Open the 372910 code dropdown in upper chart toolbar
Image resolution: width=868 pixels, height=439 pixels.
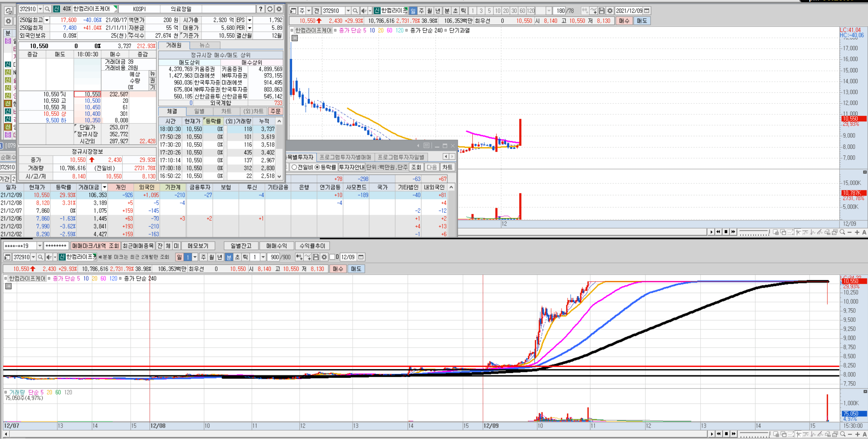click(x=348, y=11)
